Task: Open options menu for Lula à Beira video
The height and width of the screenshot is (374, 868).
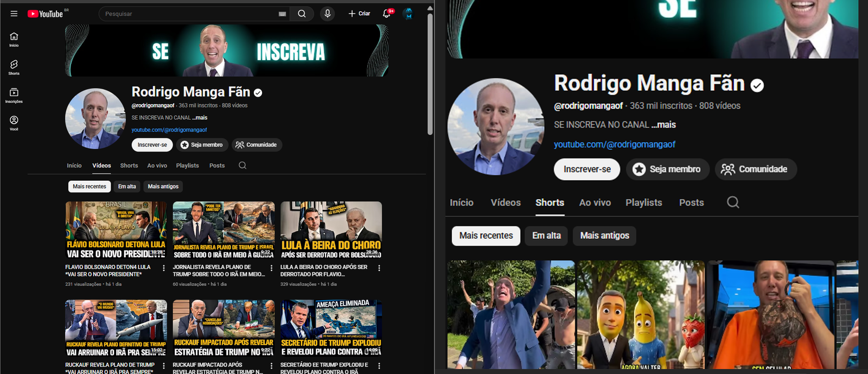Action: point(379,268)
